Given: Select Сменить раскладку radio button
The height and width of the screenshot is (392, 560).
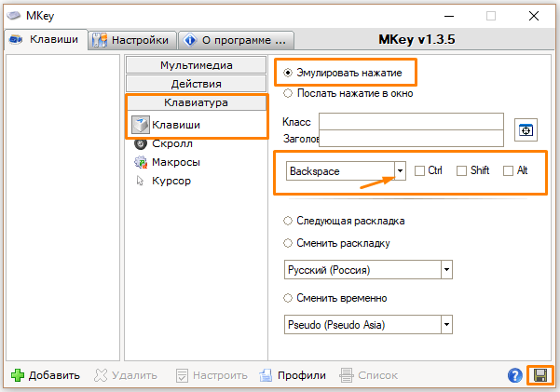Looking at the screenshot, I should [288, 243].
